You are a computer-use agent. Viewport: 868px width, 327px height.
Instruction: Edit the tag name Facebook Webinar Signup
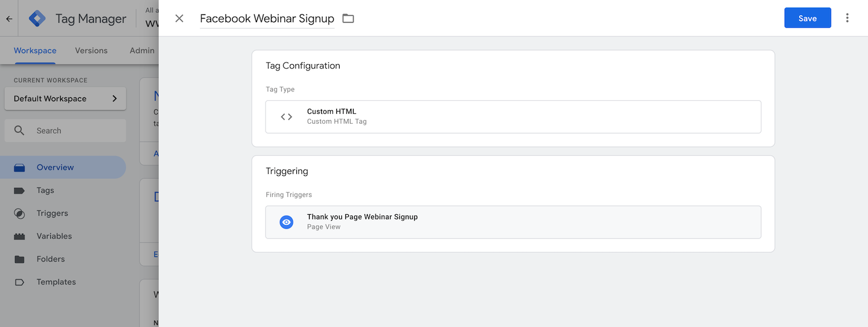[x=267, y=19]
